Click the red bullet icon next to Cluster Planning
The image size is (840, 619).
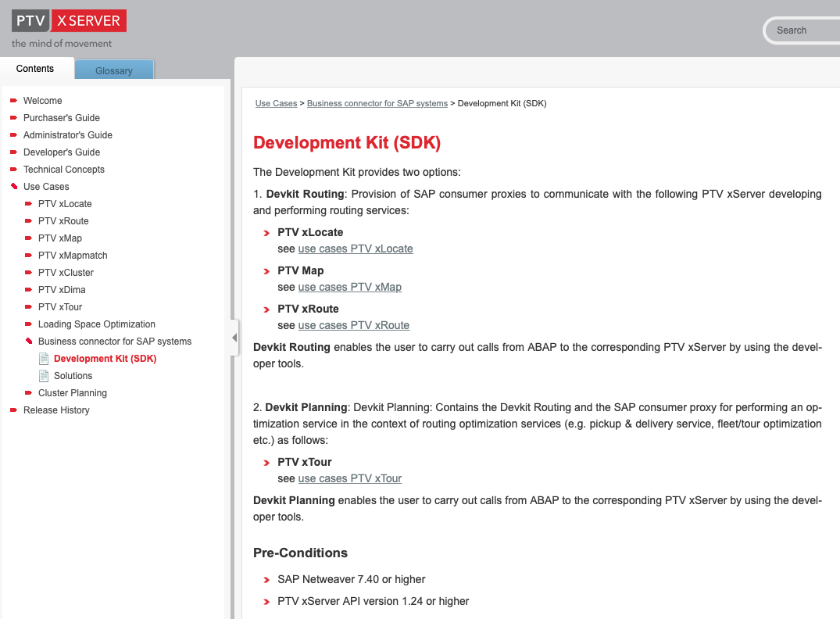tap(29, 393)
